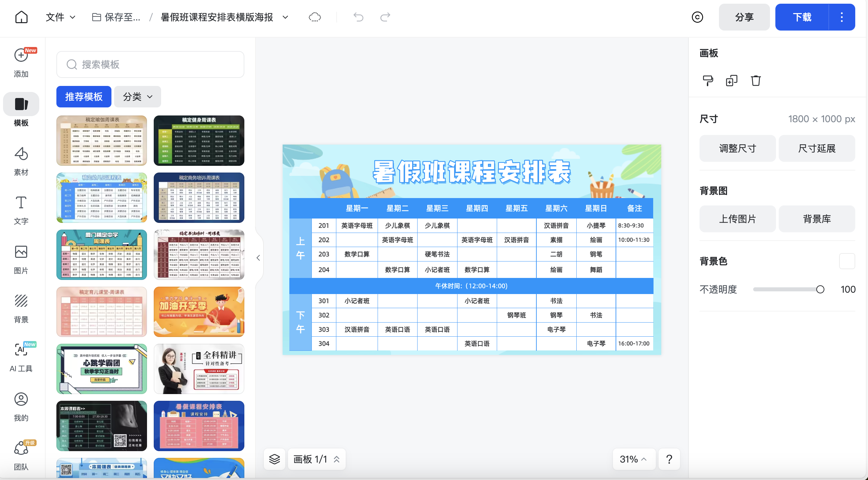The width and height of the screenshot is (868, 480).
Task: Click the home icon
Action: click(21, 17)
